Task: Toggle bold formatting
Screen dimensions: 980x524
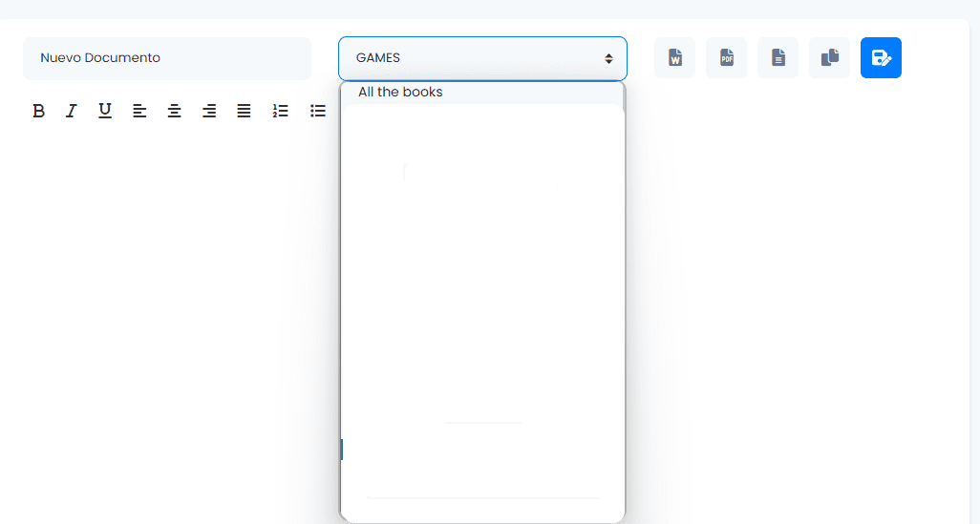Action: pos(38,111)
